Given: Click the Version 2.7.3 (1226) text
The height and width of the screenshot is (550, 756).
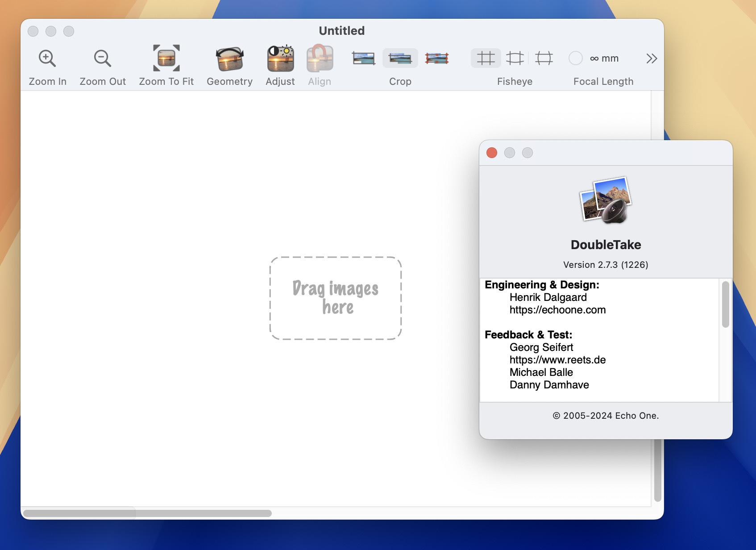Looking at the screenshot, I should pyautogui.click(x=606, y=265).
